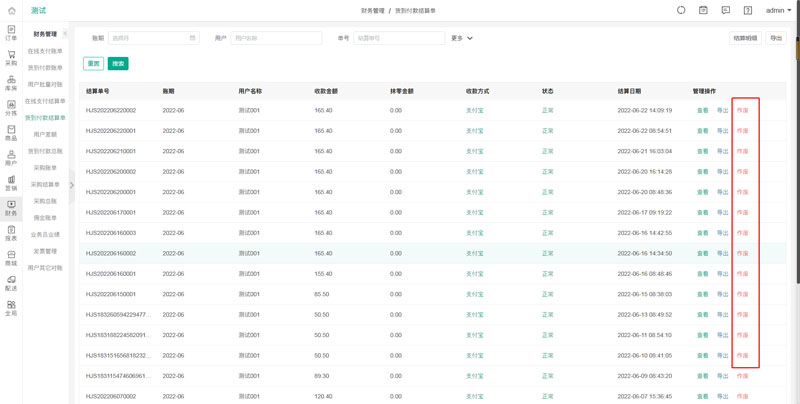This screenshot has width=800, height=404.
Task: Go to 库房 (Warehouse) module icon
Action: (x=11, y=83)
